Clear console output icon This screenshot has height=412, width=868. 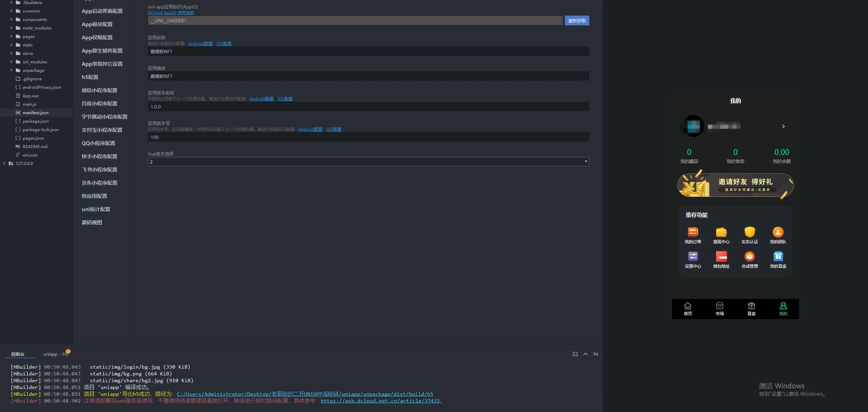(595, 354)
